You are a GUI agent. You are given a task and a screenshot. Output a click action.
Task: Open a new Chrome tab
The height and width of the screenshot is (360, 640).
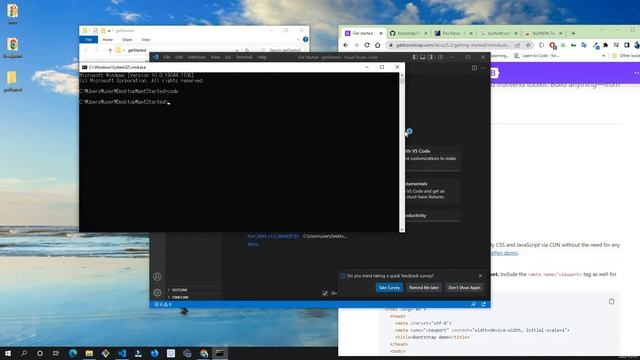573,33
